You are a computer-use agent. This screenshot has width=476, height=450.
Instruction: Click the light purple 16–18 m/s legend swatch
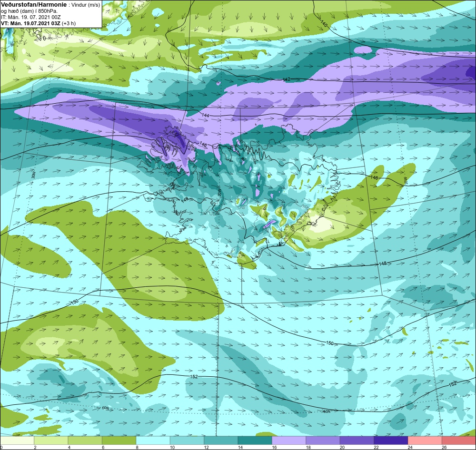289,440
